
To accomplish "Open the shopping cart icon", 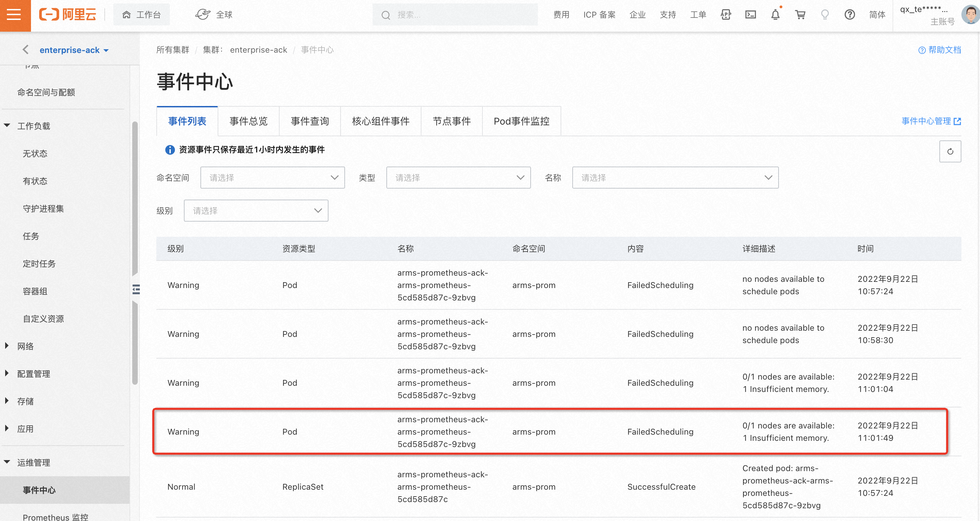I will coord(800,15).
